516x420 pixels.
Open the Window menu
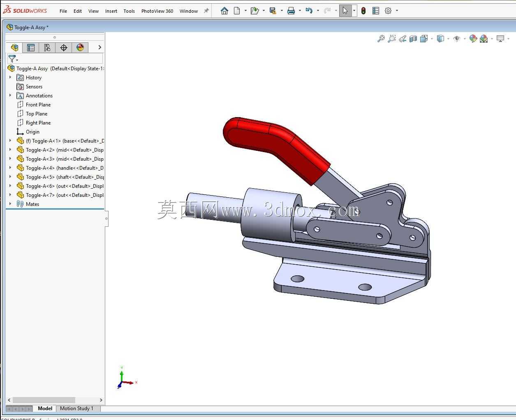[x=189, y=11]
